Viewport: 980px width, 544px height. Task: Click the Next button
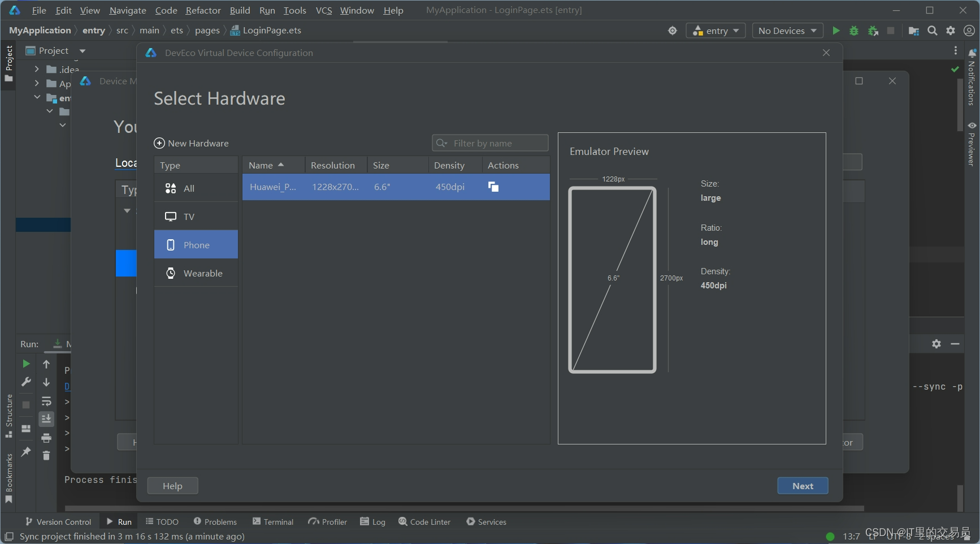(803, 486)
